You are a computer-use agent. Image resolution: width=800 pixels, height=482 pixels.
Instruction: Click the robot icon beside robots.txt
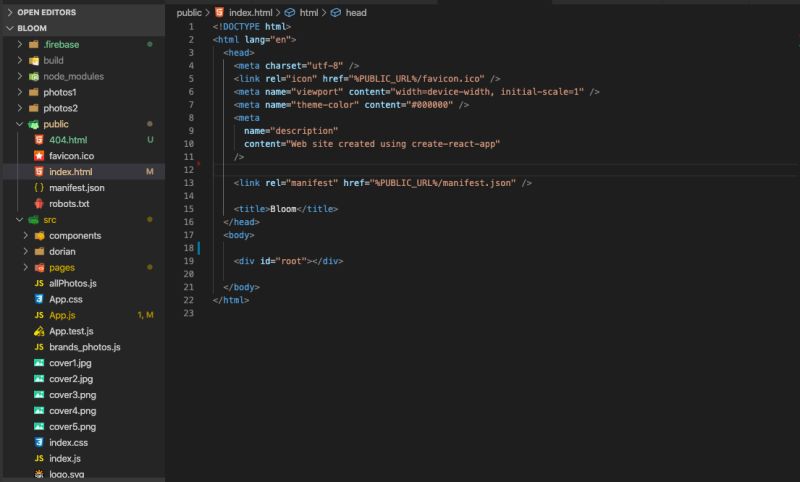[39, 204]
